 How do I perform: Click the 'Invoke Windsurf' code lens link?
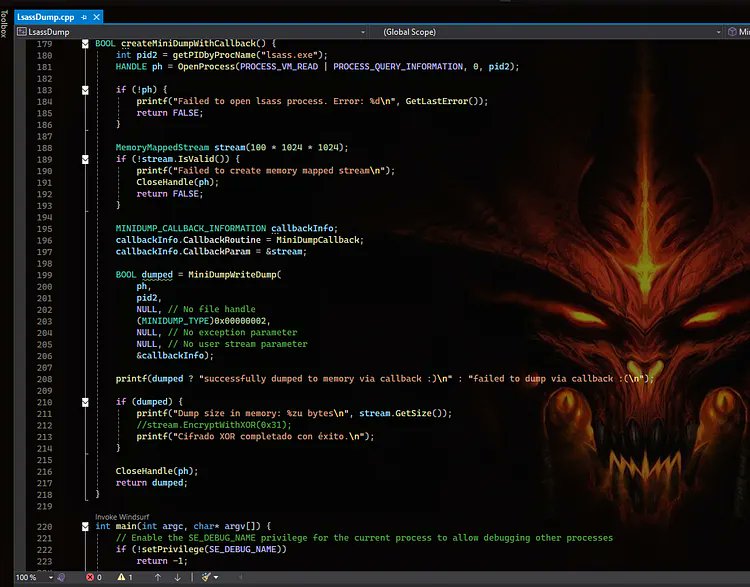[x=122, y=517]
